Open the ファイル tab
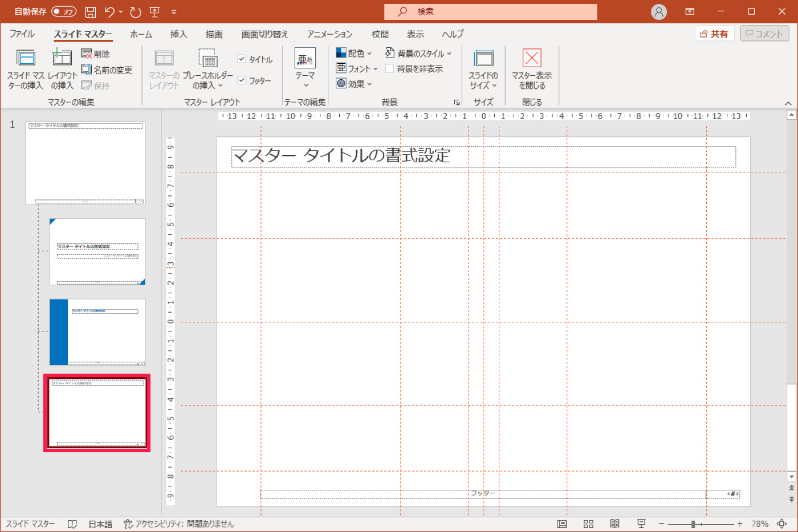 click(x=22, y=34)
